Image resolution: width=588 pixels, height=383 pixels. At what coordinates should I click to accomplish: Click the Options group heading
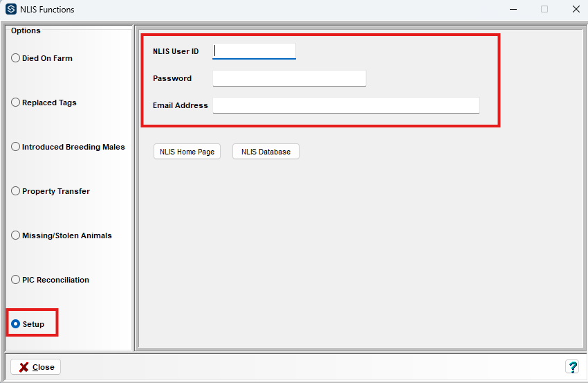tap(26, 30)
